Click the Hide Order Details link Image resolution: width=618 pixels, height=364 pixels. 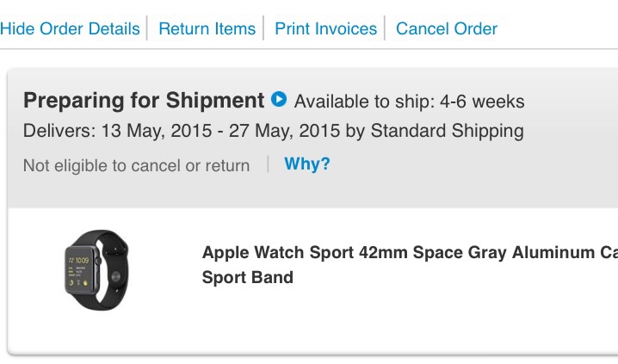tap(71, 28)
